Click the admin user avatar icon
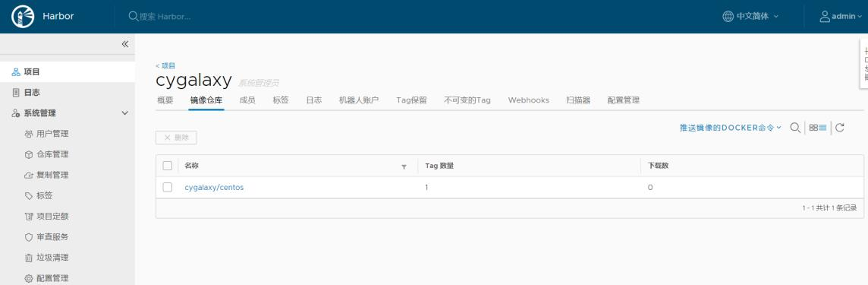868x285 pixels. click(825, 17)
